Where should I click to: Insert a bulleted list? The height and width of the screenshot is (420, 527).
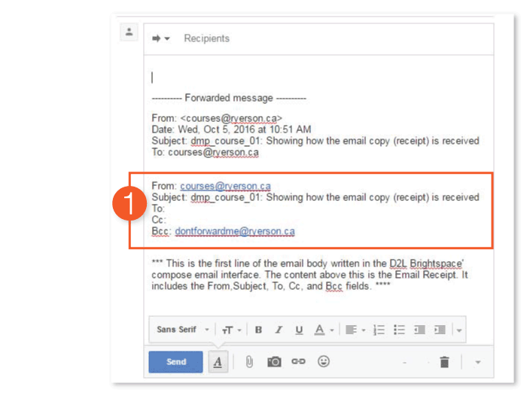tap(399, 330)
